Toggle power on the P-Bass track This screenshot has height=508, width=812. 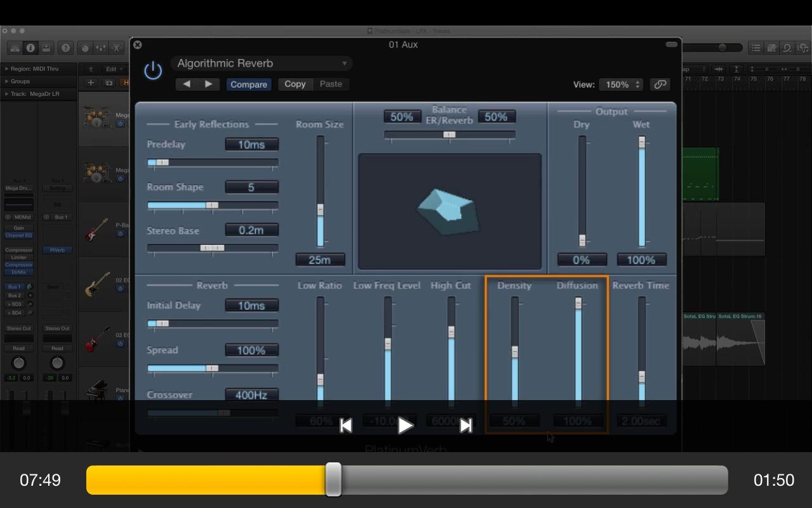[x=120, y=234]
